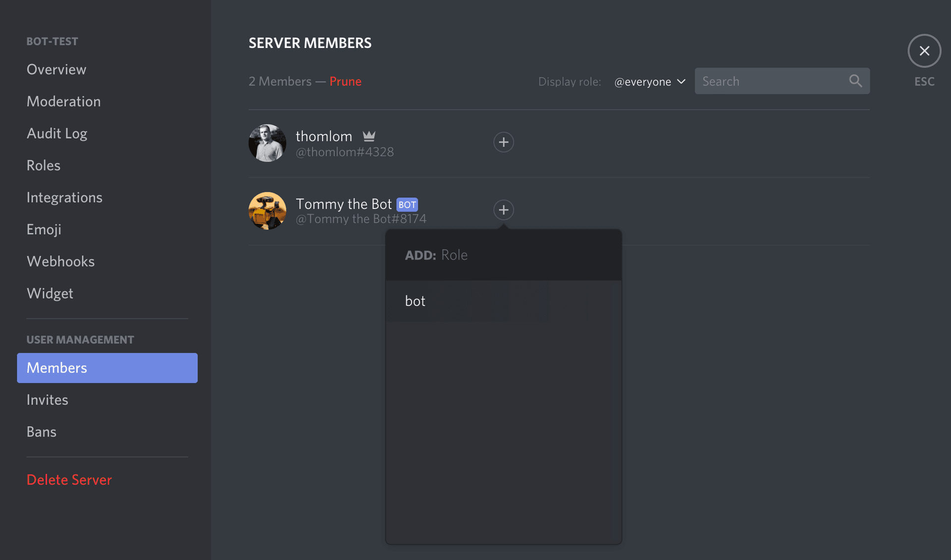This screenshot has width=951, height=560.
Task: Open the @everyone role chevron
Action: tap(681, 82)
